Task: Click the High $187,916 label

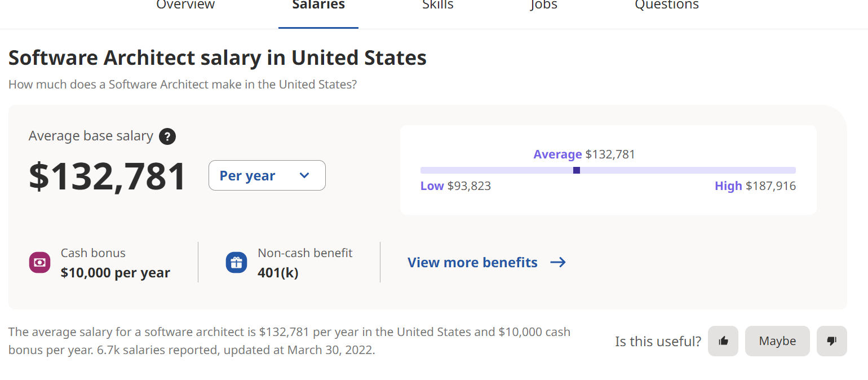Action: (755, 186)
